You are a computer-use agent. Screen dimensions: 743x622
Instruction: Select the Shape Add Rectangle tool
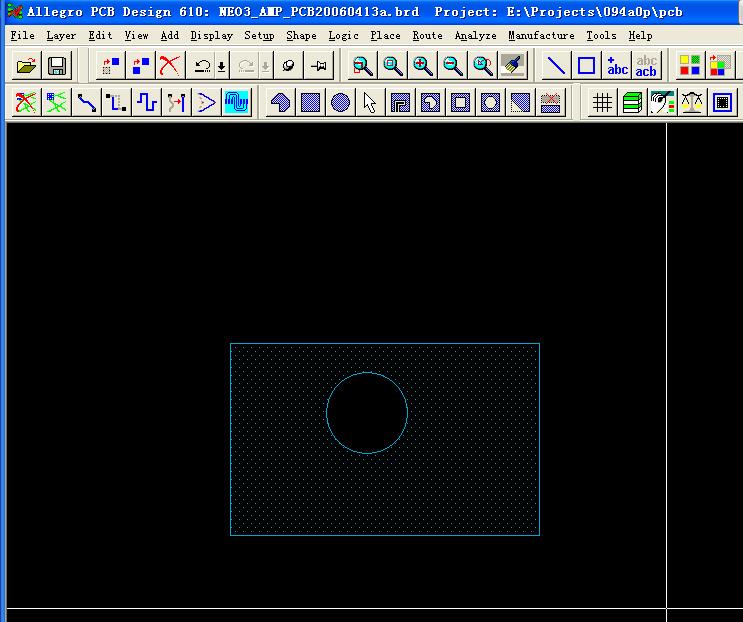[310, 102]
